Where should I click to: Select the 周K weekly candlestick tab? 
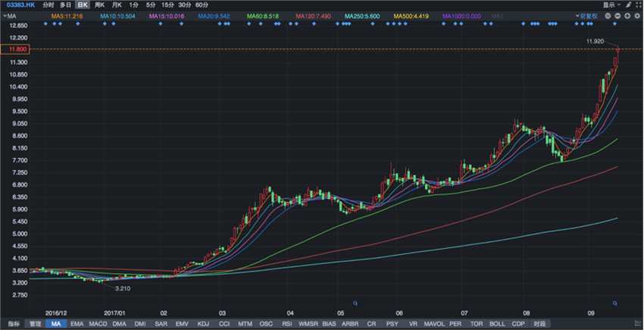pyautogui.click(x=99, y=5)
